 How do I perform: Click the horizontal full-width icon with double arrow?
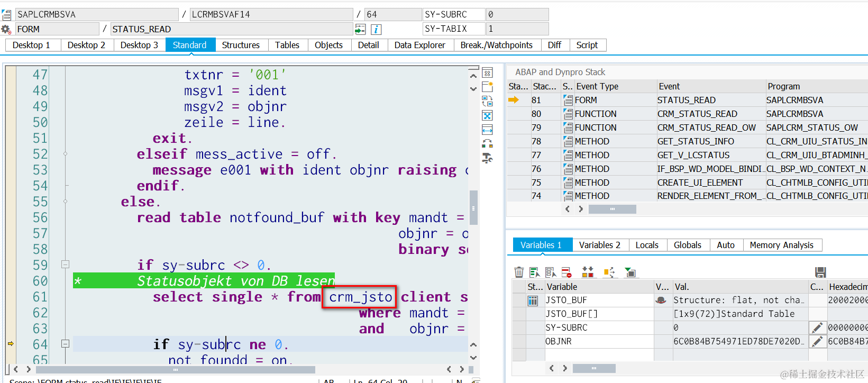[487, 130]
